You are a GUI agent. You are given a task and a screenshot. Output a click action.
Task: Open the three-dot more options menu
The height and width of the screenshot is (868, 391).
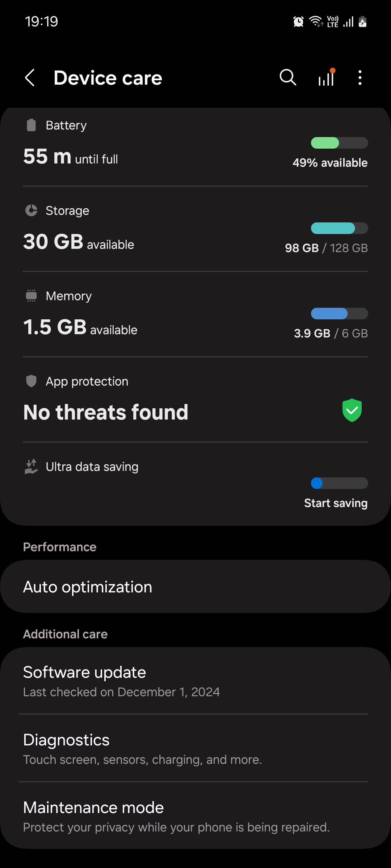point(360,78)
